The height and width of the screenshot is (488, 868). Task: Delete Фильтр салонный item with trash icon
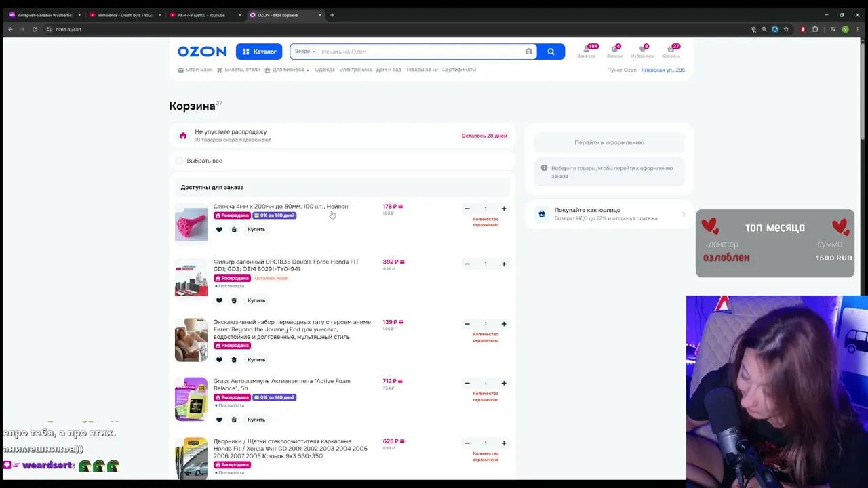(x=234, y=300)
